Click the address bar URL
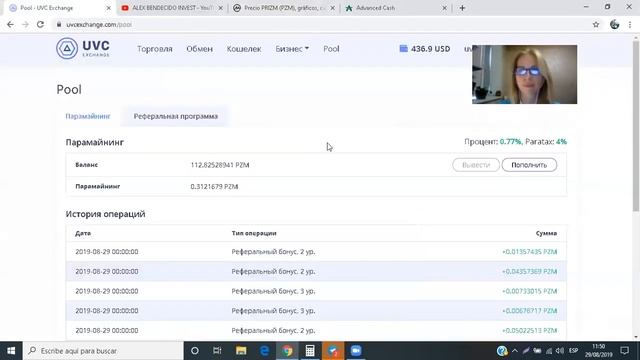Viewport: 640px width, 360px height. tap(99, 24)
